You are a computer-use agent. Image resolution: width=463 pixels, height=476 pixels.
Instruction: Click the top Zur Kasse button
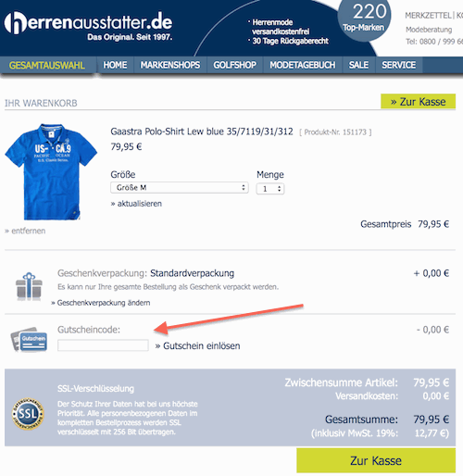[x=418, y=101]
